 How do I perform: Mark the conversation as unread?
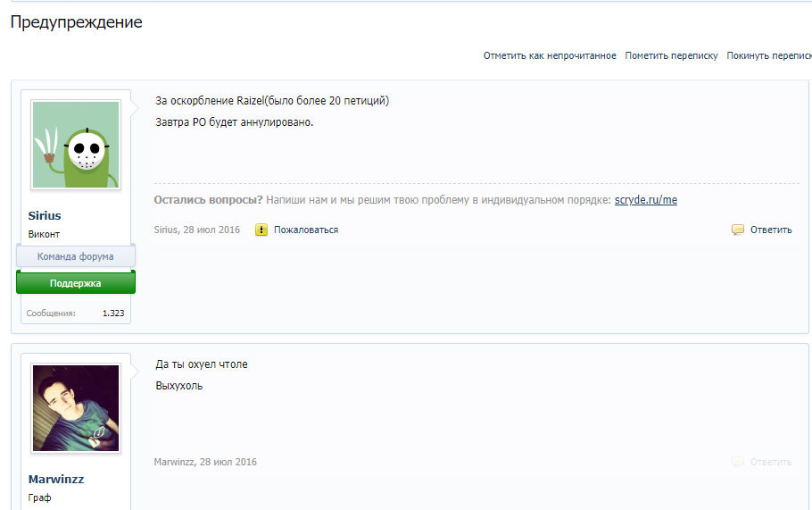(550, 55)
